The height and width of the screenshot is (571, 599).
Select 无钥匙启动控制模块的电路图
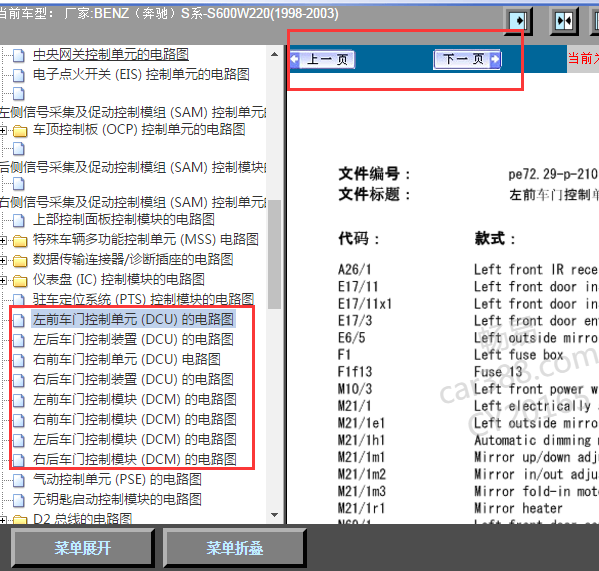117,499
